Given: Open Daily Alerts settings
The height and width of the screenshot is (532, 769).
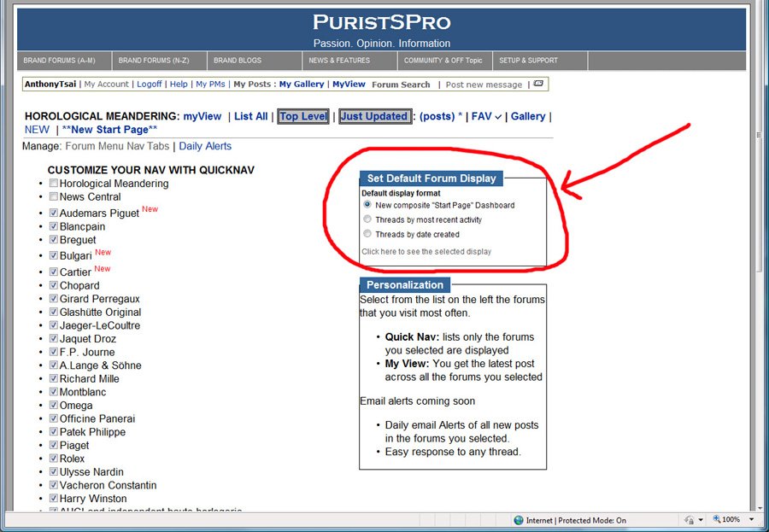Looking at the screenshot, I should pos(205,146).
